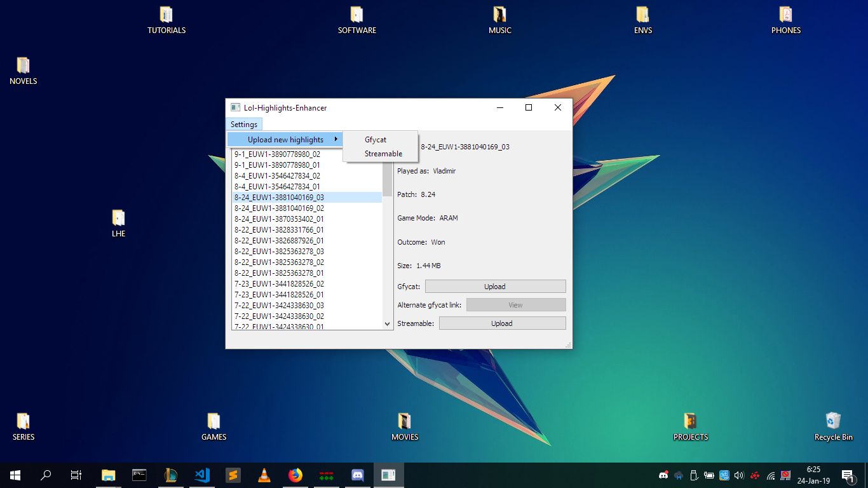This screenshot has width=868, height=488.
Task: Select highlight 8-4_EUW1-3546427834_01
Action: [307, 187]
